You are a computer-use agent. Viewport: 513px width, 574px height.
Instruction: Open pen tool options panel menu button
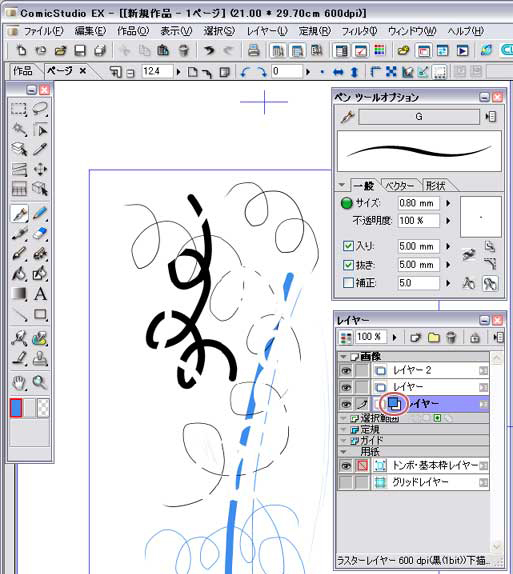pos(490,117)
